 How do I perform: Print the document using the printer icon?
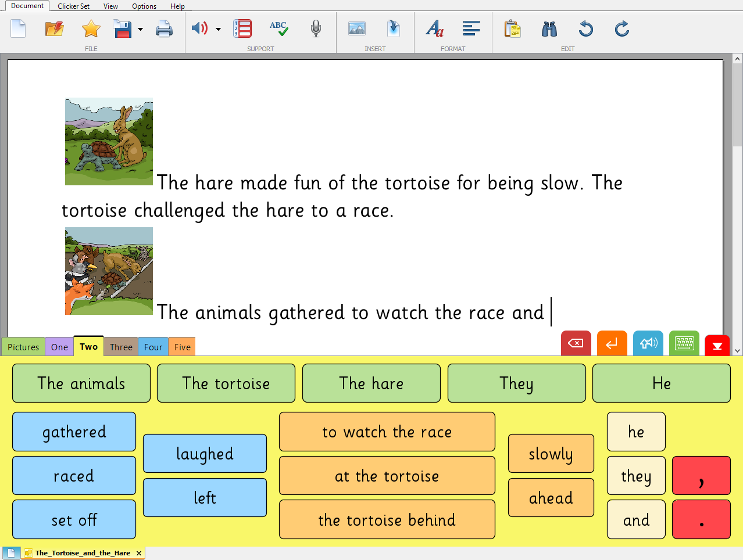(164, 28)
